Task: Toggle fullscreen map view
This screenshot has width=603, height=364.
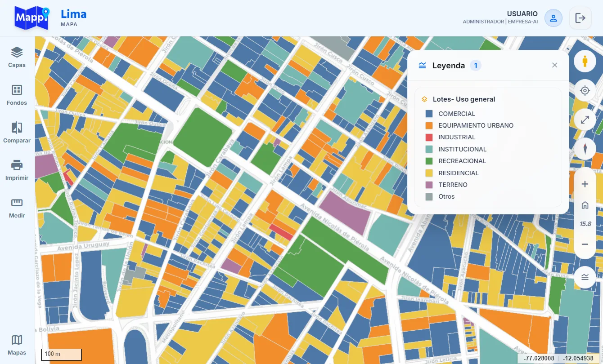Action: click(x=585, y=120)
